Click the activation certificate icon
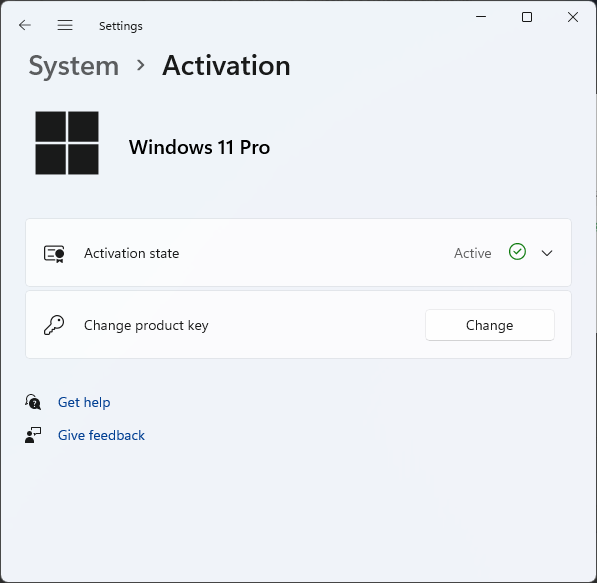This screenshot has height=583, width=597. (x=54, y=253)
